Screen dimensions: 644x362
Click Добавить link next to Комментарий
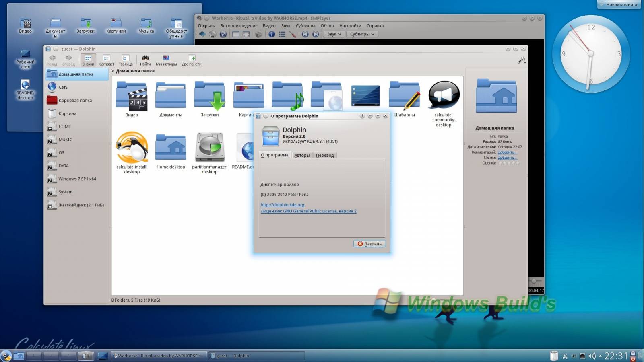pyautogui.click(x=508, y=152)
